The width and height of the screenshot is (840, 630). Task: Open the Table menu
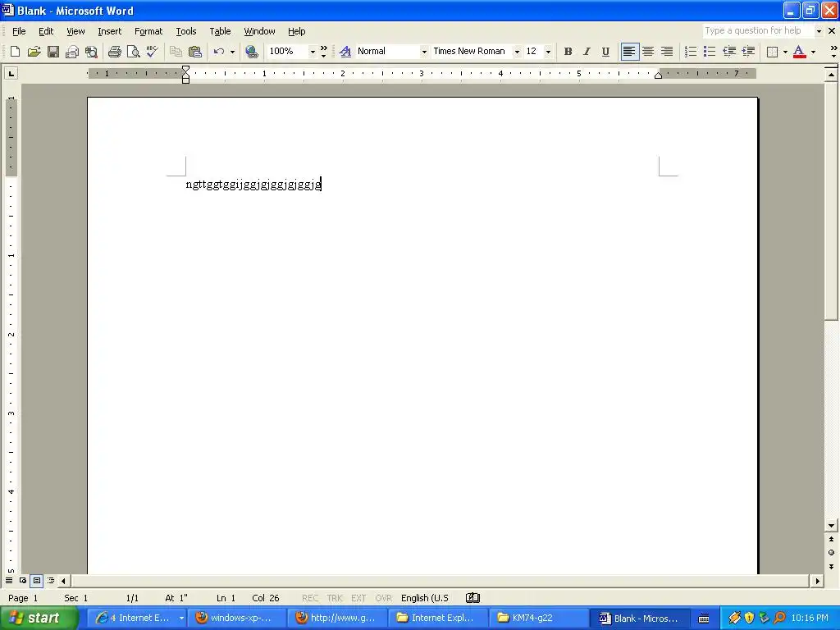[x=220, y=31]
